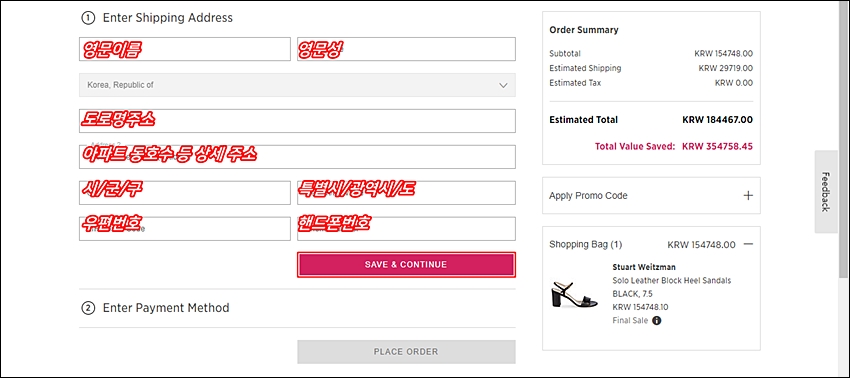Viewport: 850px width, 378px height.
Task: Focus the Address 2 detail field
Action: [297, 157]
